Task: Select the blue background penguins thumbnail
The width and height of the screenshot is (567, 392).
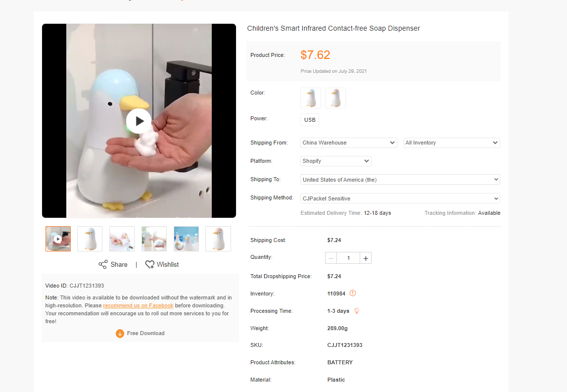Action: click(186, 239)
